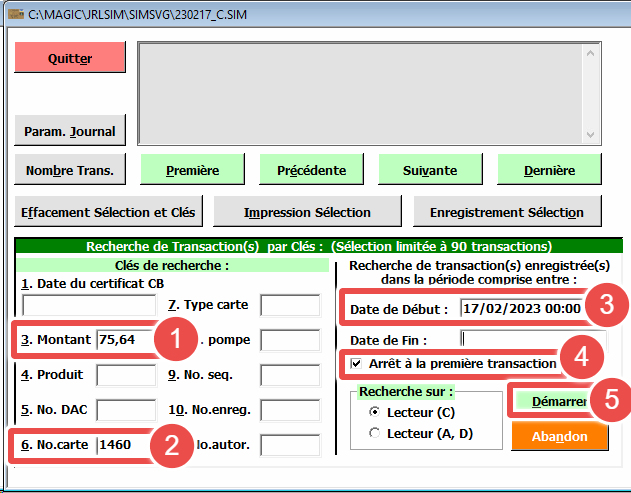Click scroll down arrow in journal text area
Image resolution: width=631 pixels, height=493 pixels.
pos(590,135)
